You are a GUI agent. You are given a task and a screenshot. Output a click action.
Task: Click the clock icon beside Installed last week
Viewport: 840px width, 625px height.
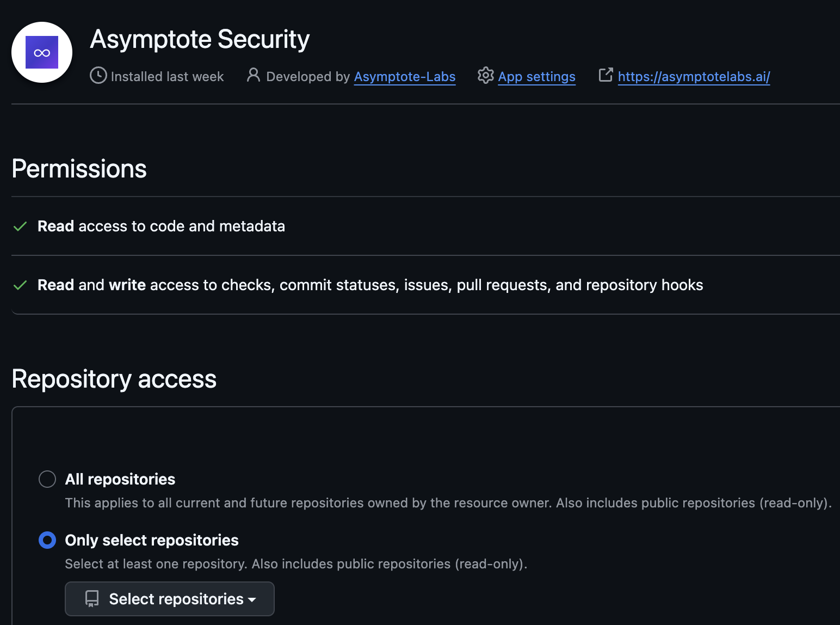(98, 76)
